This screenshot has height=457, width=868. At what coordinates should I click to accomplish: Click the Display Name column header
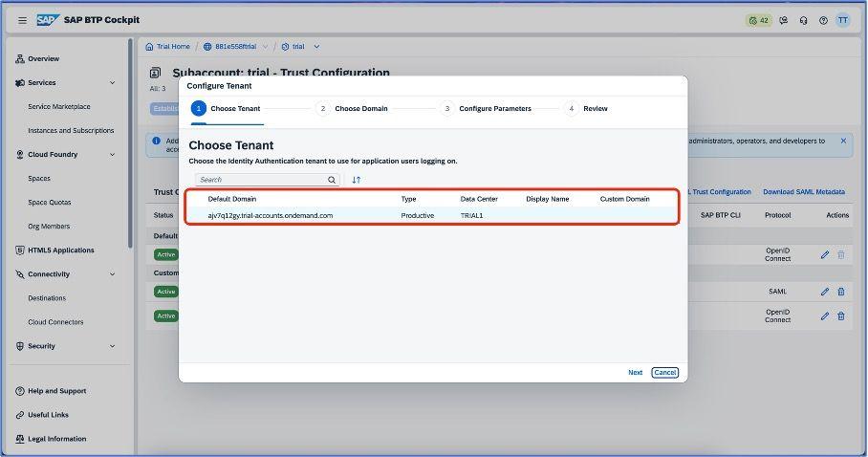(548, 199)
